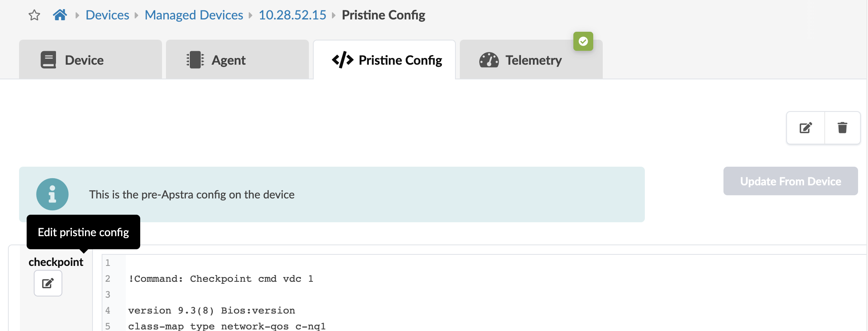Click the favorite star icon
868x331 pixels.
click(x=35, y=15)
